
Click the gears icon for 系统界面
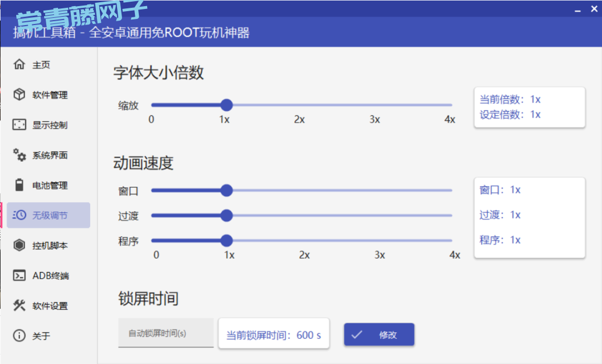tap(20, 155)
